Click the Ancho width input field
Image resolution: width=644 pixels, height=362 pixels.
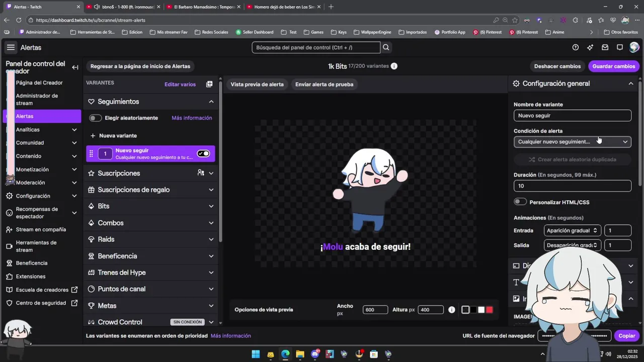tap(375, 310)
